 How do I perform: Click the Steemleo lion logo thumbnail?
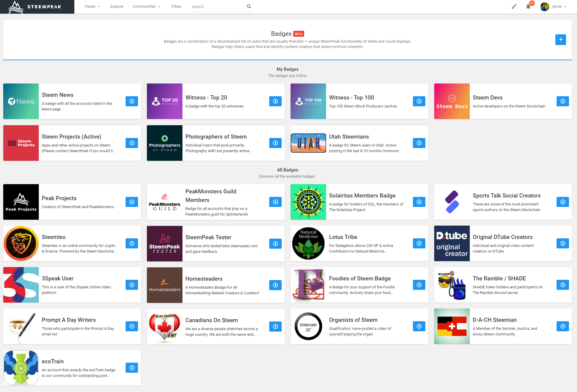pyautogui.click(x=21, y=243)
